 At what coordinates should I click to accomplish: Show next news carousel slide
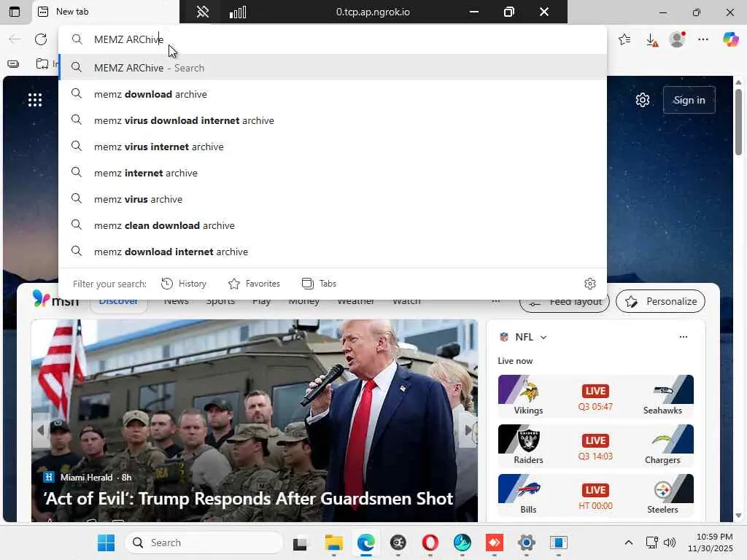(x=468, y=430)
